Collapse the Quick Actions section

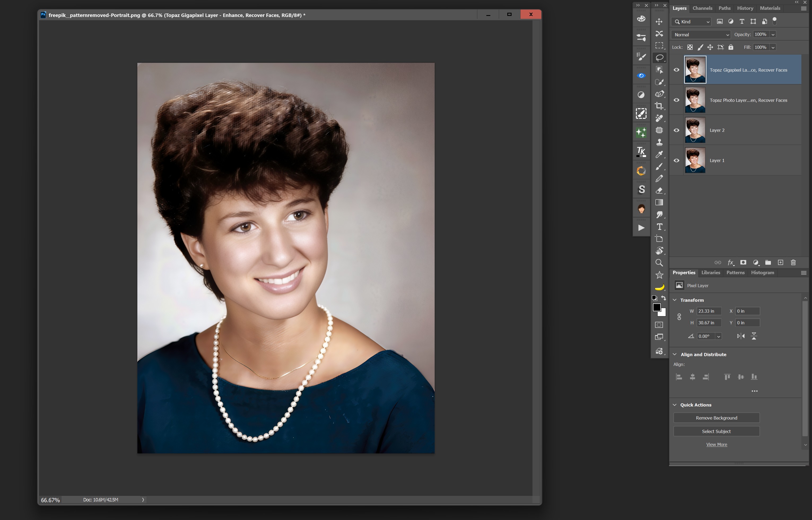point(675,405)
